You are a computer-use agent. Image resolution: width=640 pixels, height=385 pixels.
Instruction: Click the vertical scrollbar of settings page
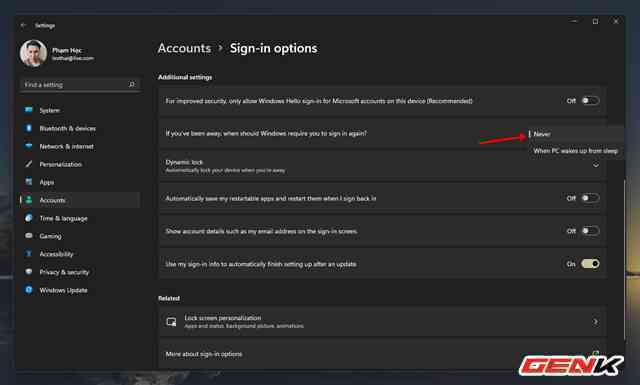click(624, 259)
